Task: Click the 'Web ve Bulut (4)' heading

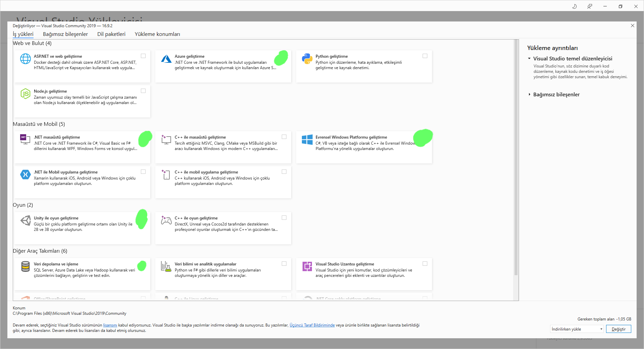Action: click(x=32, y=43)
